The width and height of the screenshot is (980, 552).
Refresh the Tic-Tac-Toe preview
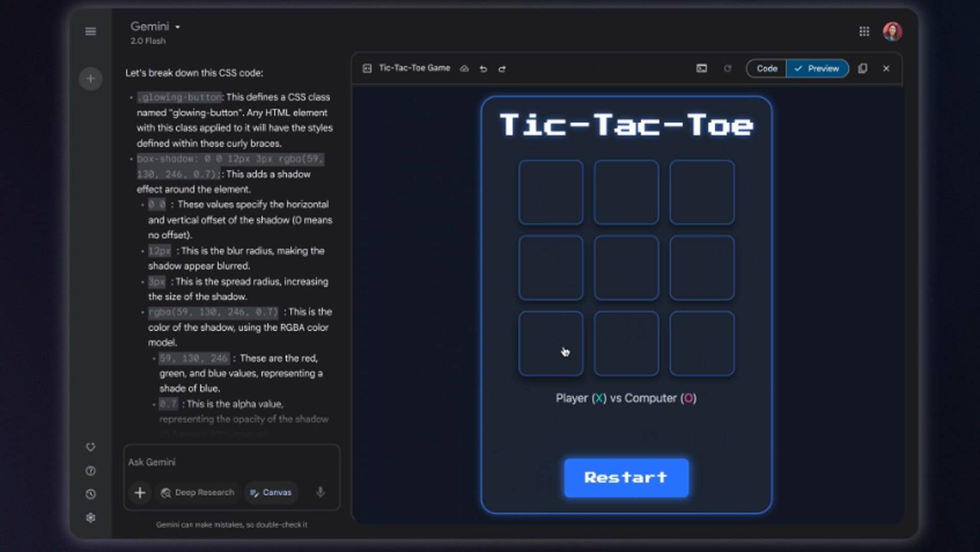pos(728,68)
